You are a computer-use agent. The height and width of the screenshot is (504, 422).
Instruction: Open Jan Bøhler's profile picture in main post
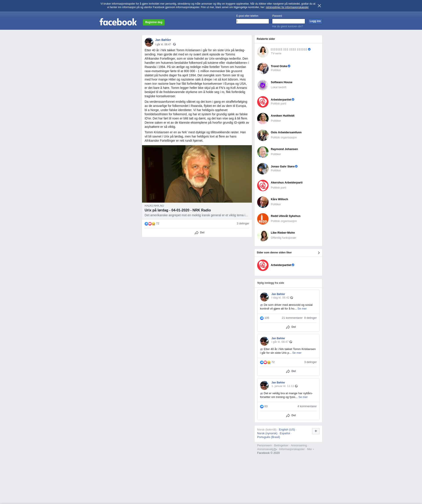[149, 42]
